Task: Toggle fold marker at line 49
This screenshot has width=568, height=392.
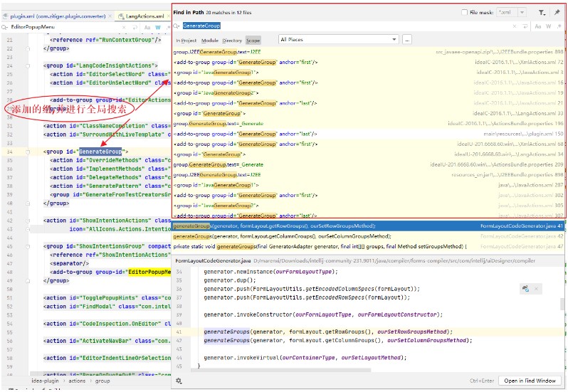Action: 28,281
